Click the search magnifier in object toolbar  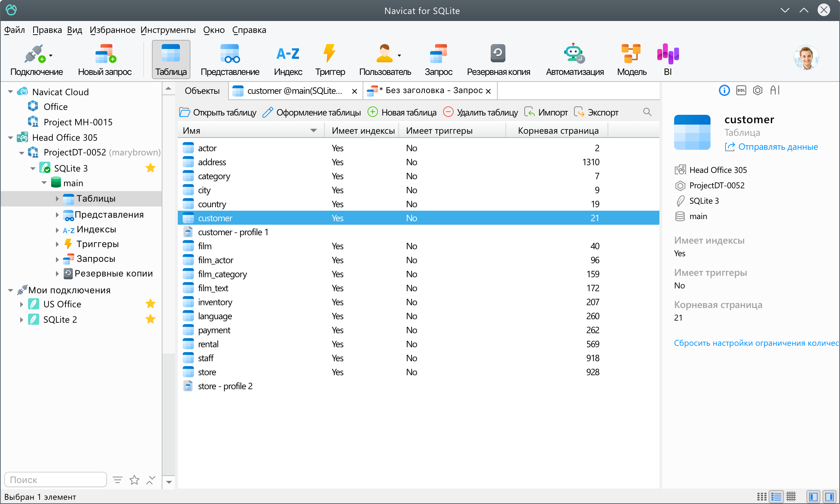pyautogui.click(x=647, y=112)
